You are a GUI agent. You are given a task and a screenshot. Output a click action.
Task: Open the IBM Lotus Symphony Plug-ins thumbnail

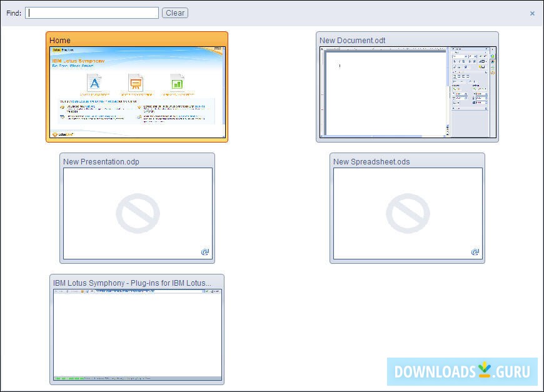click(137, 329)
